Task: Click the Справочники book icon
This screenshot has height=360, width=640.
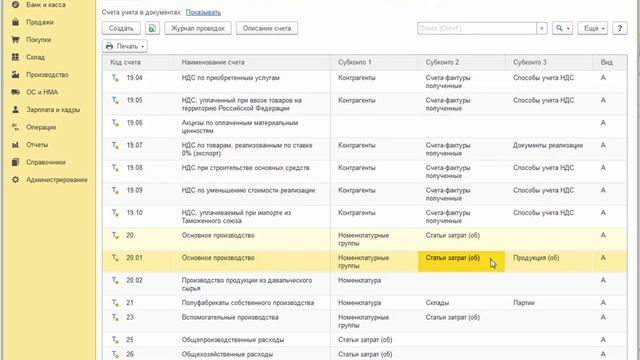Action: pos(16,162)
